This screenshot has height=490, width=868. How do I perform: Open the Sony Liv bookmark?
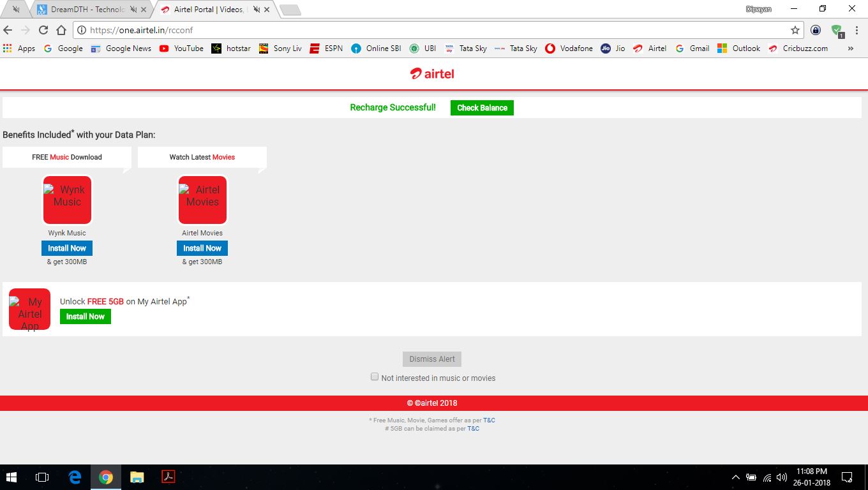tap(281, 48)
